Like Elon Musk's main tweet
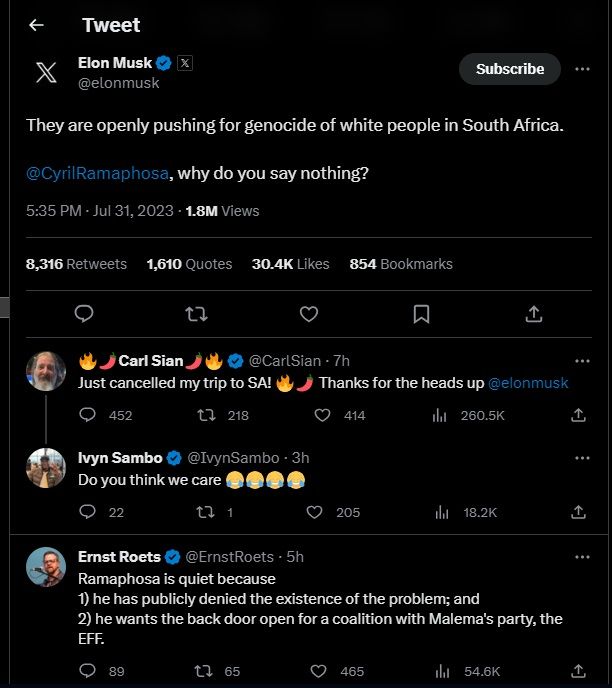Image resolution: width=612 pixels, height=692 pixels. 309,314
